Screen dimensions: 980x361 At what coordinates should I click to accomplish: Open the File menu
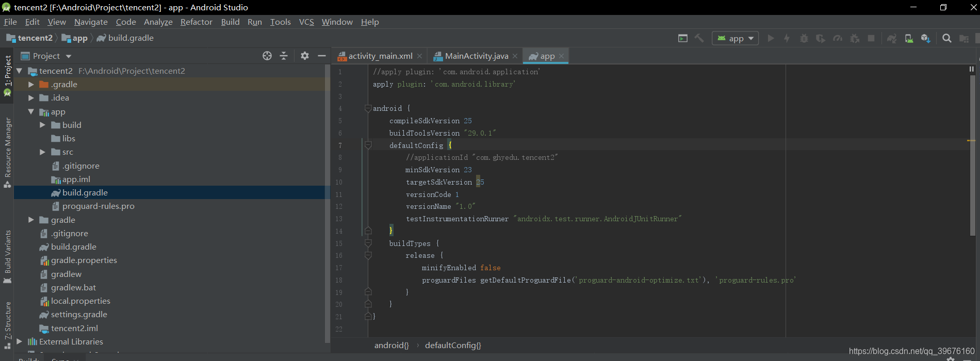point(10,22)
